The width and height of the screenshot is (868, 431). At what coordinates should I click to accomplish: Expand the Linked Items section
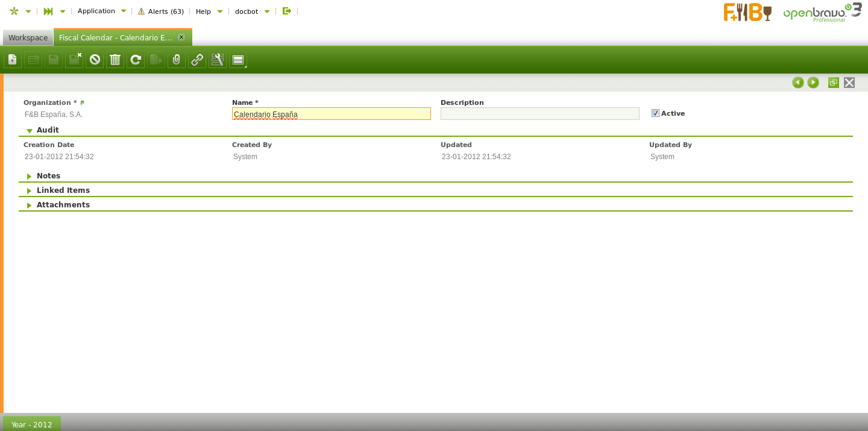click(x=30, y=190)
